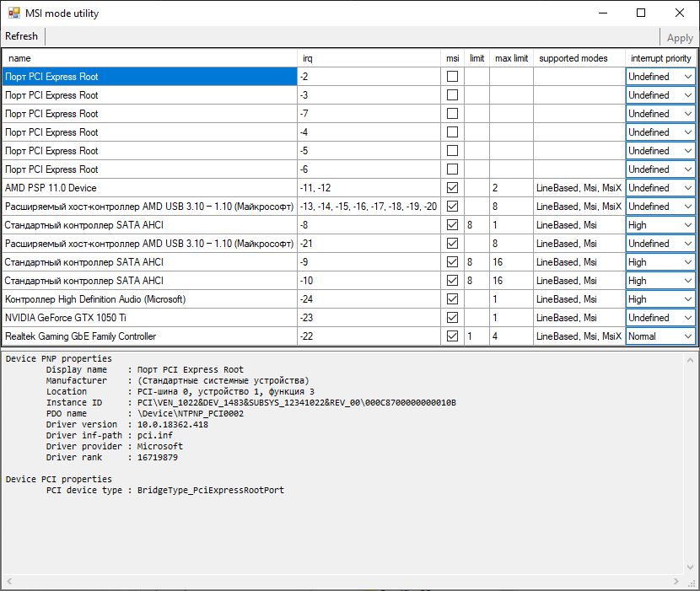The width and height of the screenshot is (700, 591).
Task: Minimize the MSI mode utility window
Action: coord(603,13)
